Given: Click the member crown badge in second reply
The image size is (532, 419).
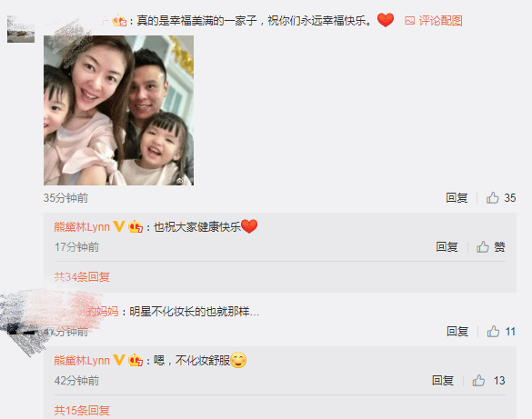Looking at the screenshot, I should (x=136, y=360).
